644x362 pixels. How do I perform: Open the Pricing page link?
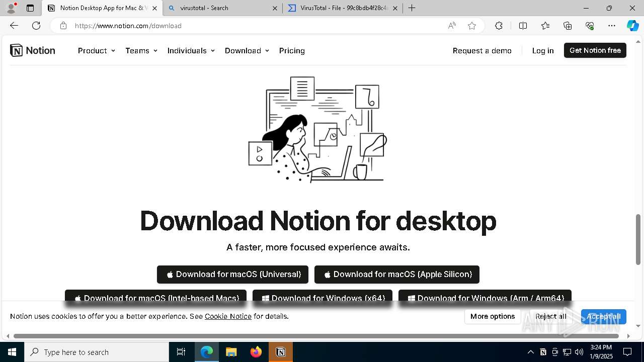[x=292, y=50]
